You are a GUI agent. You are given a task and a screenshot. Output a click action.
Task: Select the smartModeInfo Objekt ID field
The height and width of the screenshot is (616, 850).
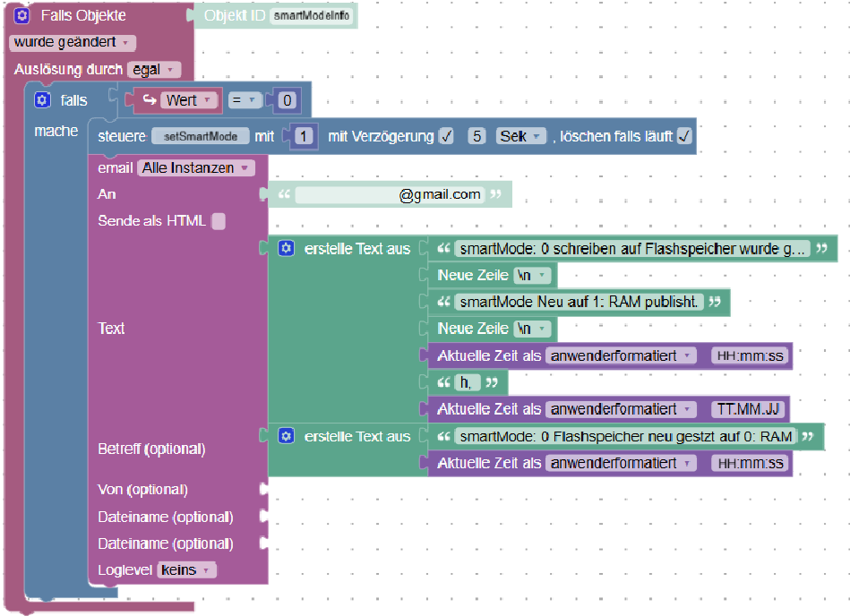click(x=311, y=16)
